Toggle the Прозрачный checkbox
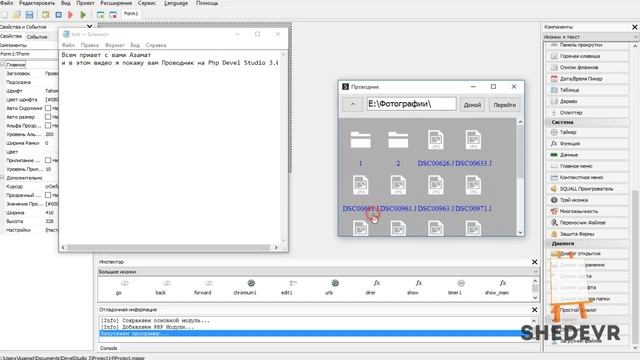 (48, 195)
